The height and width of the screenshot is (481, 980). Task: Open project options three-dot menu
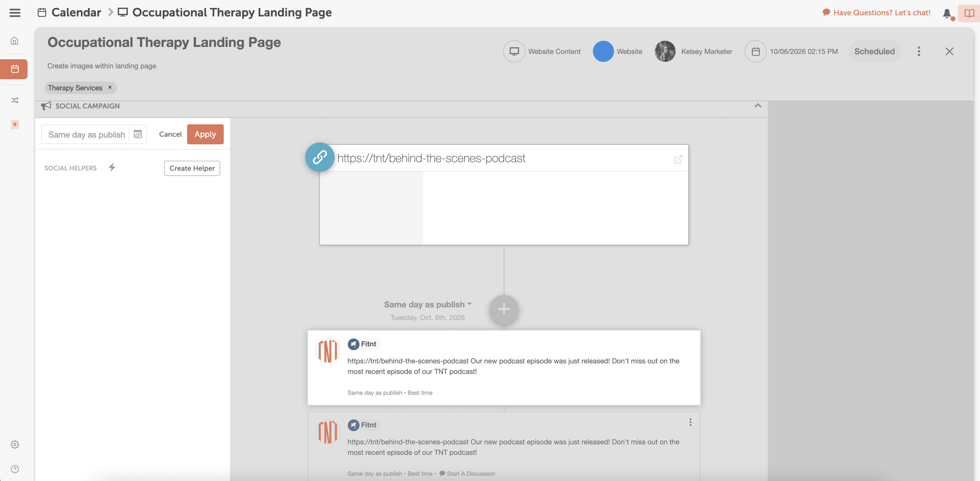tap(919, 51)
